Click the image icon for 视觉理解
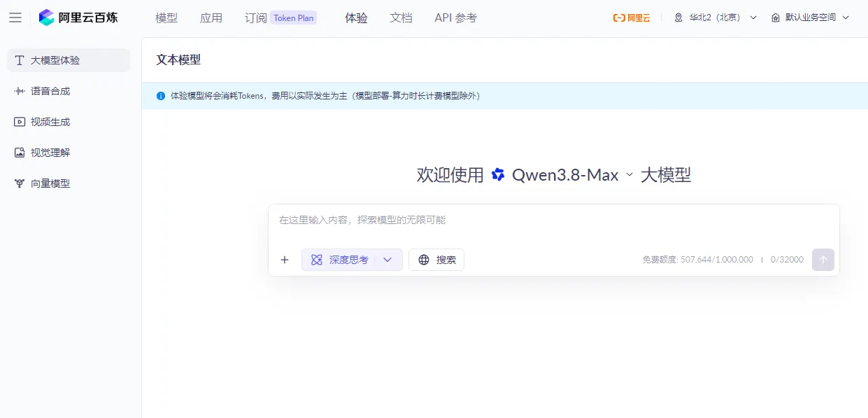The height and width of the screenshot is (418, 868). [20, 153]
